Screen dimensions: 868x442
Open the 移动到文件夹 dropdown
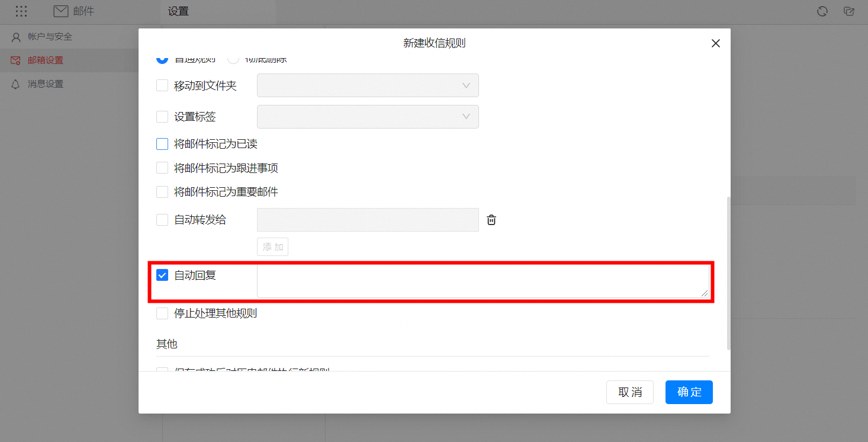368,85
